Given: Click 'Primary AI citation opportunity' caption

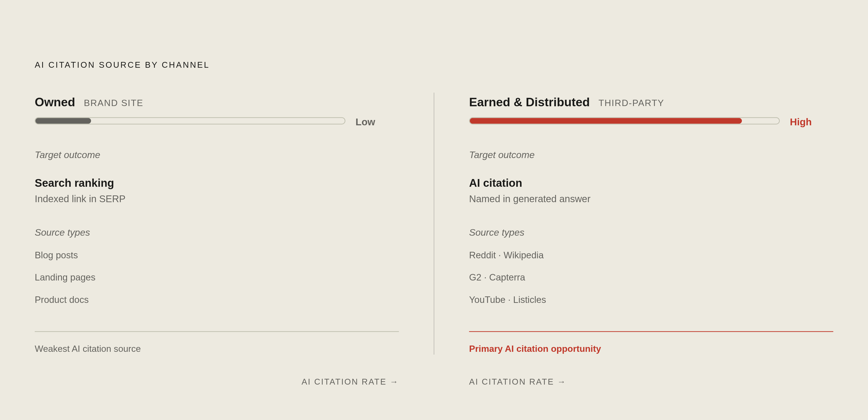Looking at the screenshot, I should tap(535, 349).
